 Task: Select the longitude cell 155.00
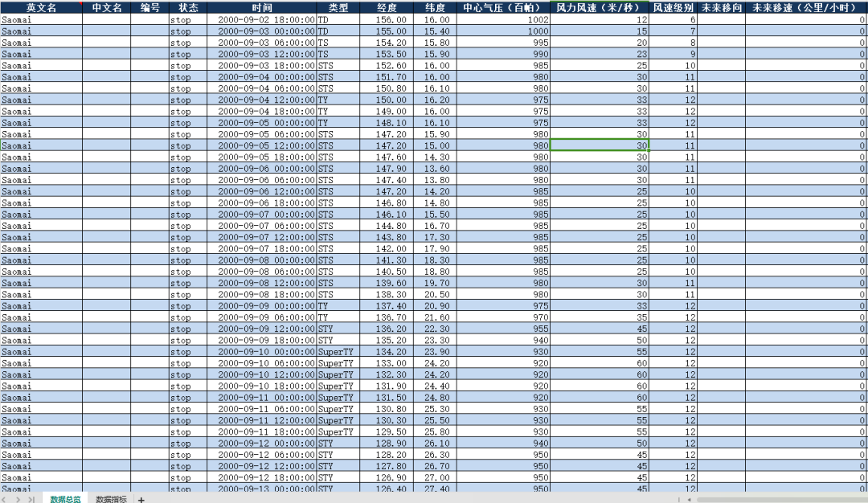coord(387,31)
